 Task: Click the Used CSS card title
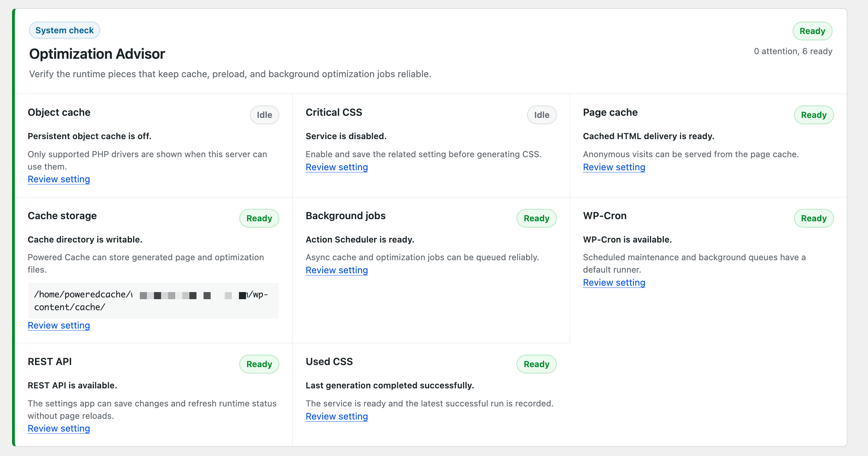pos(329,361)
